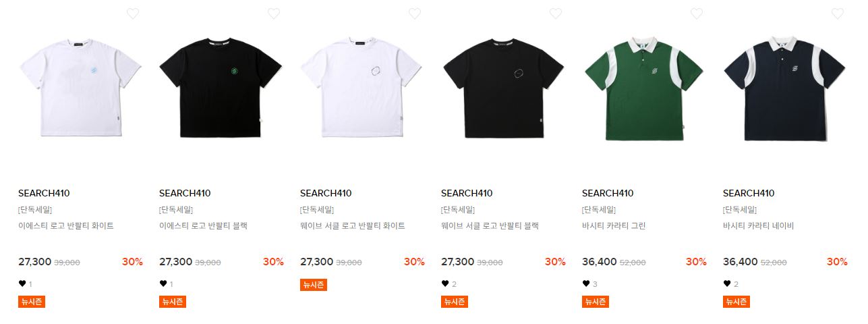Screen dimensions: 868x324
Task: Open white ST logo t-shirt image
Action: [x=80, y=89]
